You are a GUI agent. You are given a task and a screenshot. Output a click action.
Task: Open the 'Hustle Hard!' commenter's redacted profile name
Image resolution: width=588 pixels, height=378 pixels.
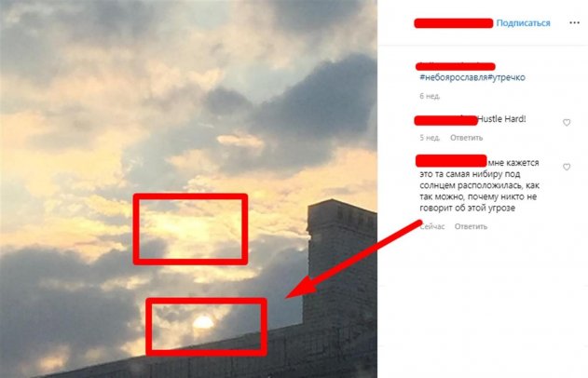tap(445, 120)
